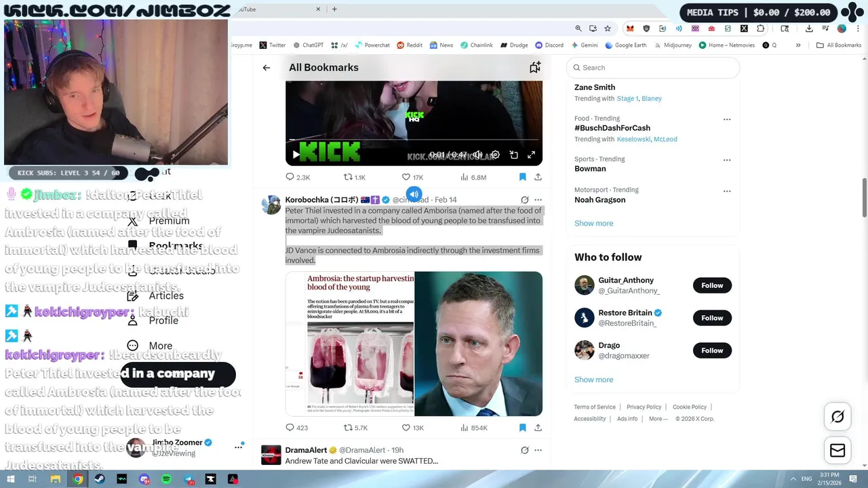Expand the hidden bookmarks overflow chevron

(x=798, y=45)
